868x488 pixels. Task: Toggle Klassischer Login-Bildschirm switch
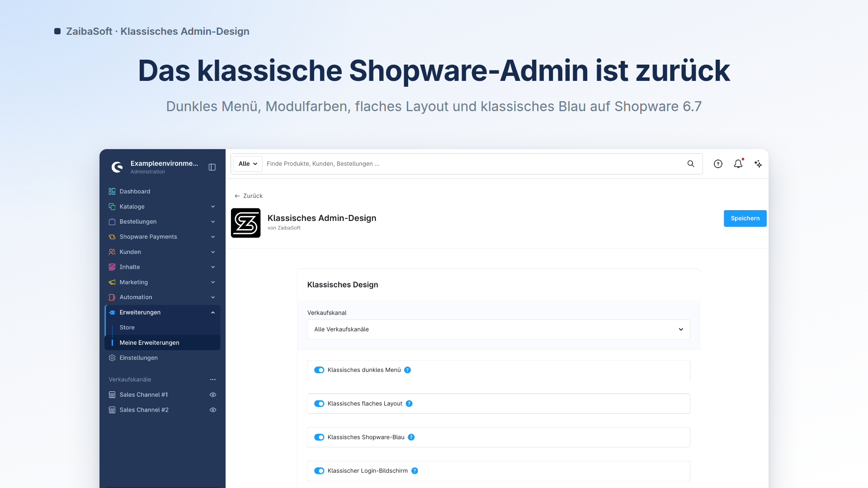click(x=319, y=471)
